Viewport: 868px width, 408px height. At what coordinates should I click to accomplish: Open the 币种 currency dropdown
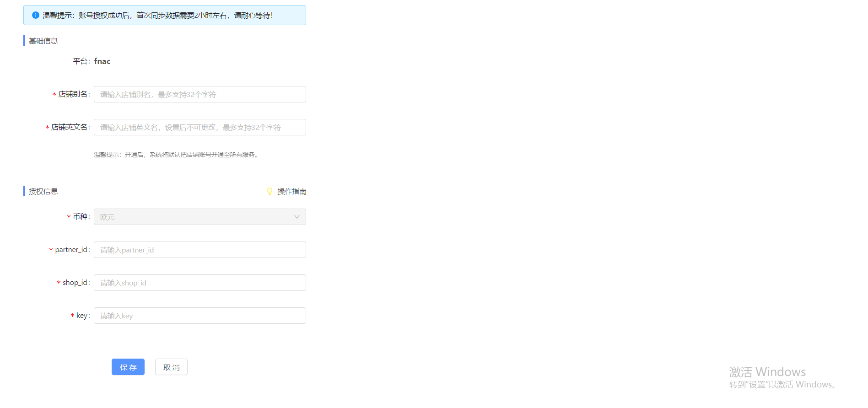200,217
